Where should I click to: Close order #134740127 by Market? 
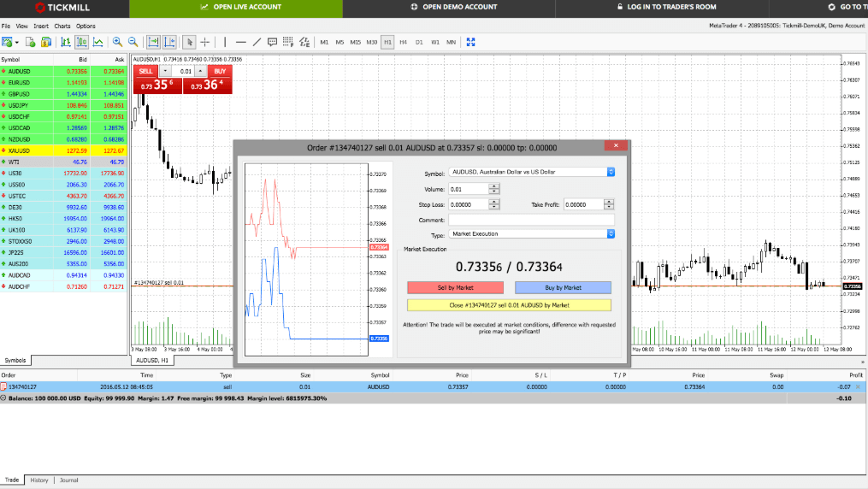click(x=510, y=305)
